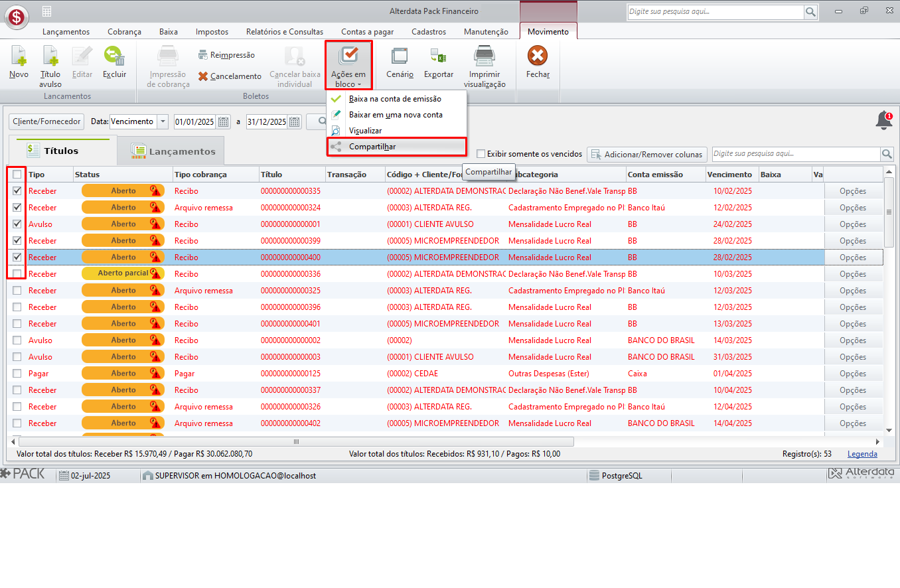
Task: Uncheck the highlighted row title 000000000000400
Action: 17,257
